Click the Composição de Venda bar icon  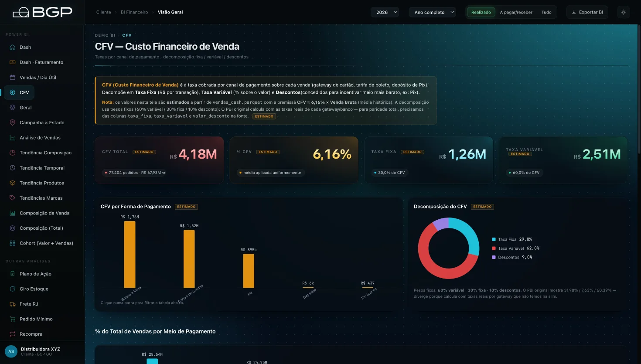[x=12, y=213]
